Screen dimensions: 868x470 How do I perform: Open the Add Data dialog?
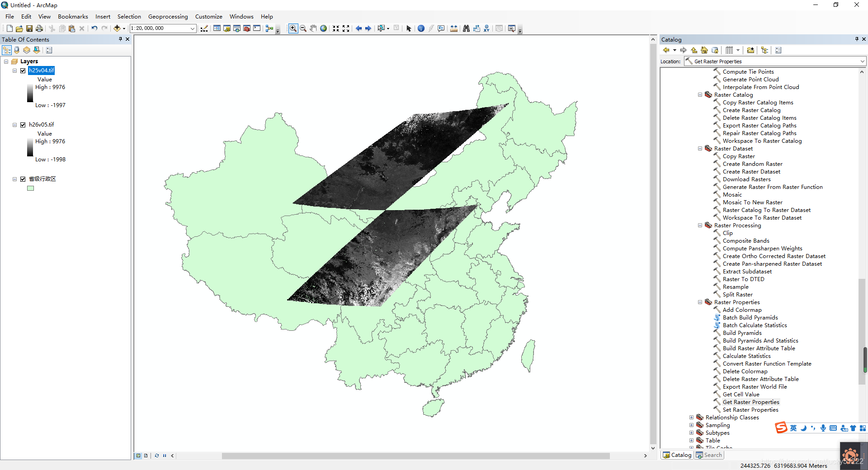coord(118,28)
